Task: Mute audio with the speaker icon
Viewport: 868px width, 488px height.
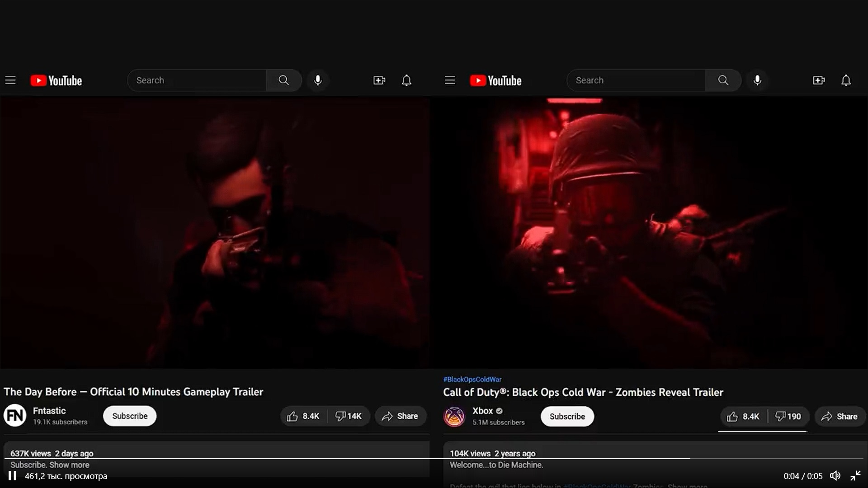Action: point(835,476)
